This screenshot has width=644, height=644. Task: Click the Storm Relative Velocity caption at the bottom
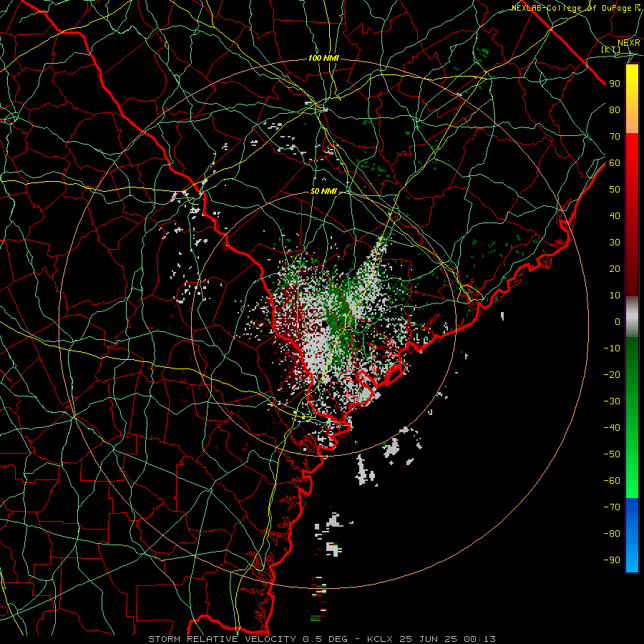[322, 639]
